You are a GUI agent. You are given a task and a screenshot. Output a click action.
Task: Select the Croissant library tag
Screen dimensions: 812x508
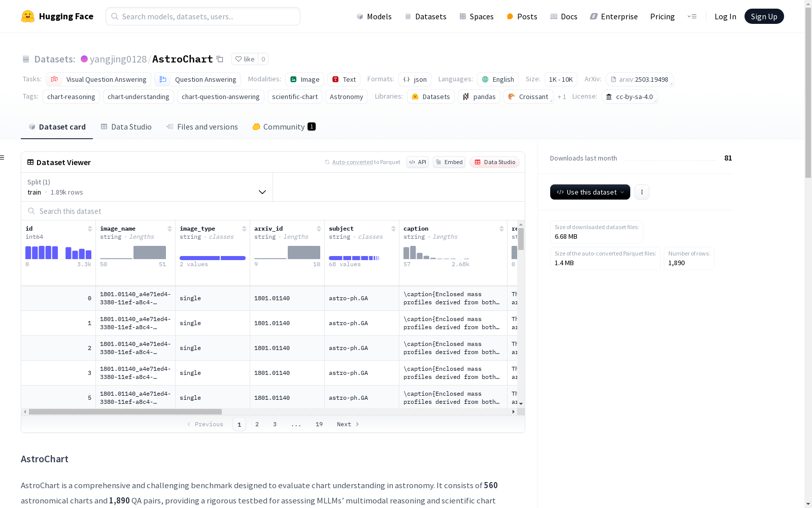tap(528, 97)
